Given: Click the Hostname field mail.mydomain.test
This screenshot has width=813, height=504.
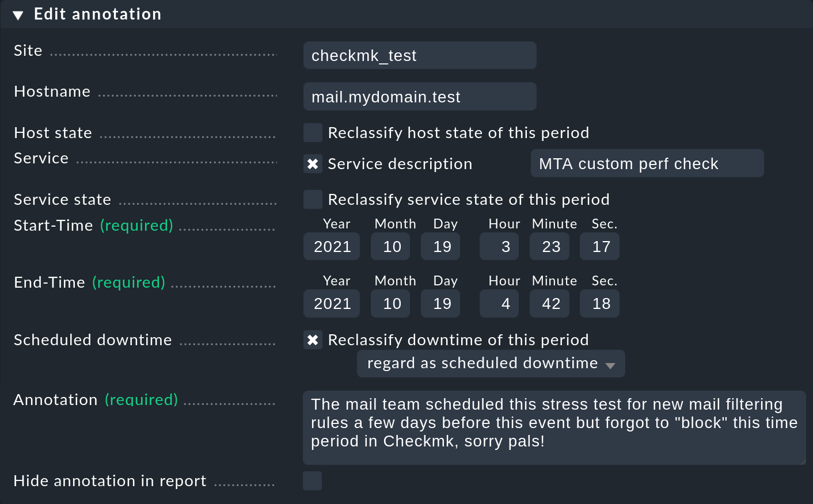Looking at the screenshot, I should pos(420,97).
